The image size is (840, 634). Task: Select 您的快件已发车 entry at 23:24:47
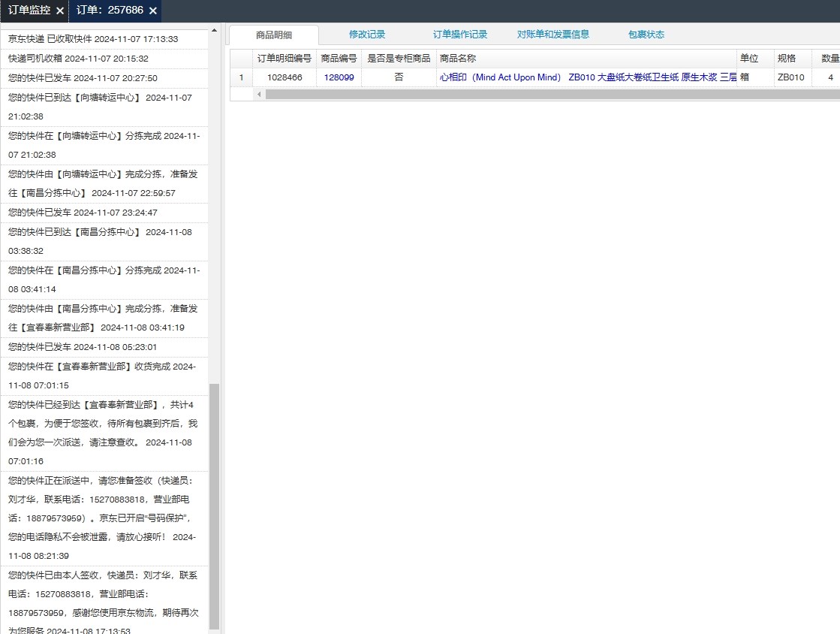pyautogui.click(x=104, y=213)
